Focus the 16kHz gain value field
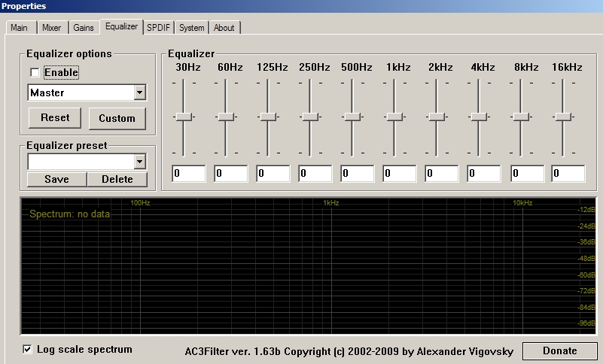Screen dimensions: 603x364 click(568, 174)
